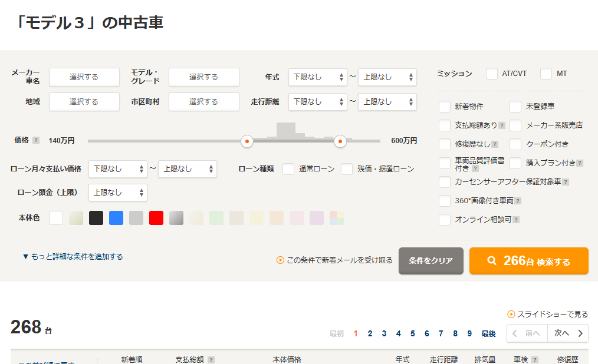Screen dimensions: 598x364
Task: Check the 新着物件 checkbox
Action: pyautogui.click(x=445, y=107)
